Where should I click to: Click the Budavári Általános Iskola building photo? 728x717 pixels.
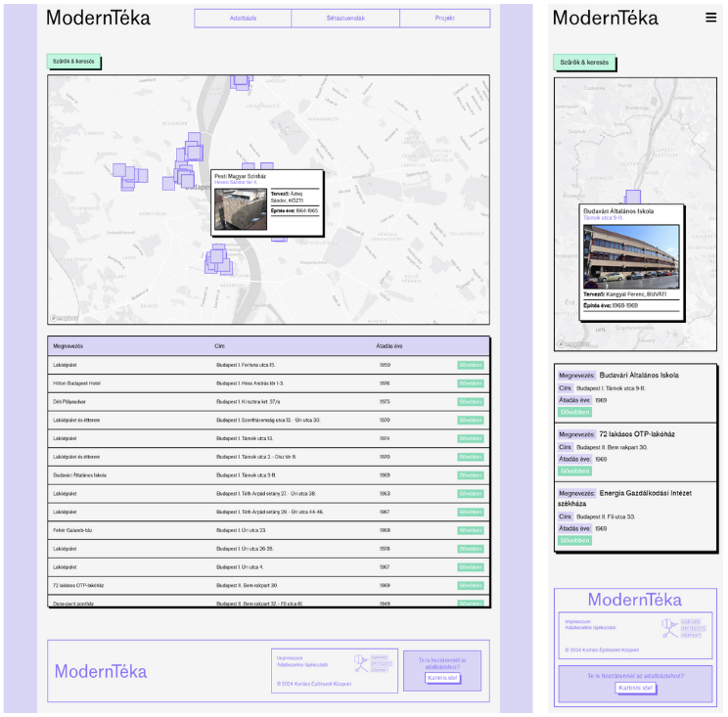[x=630, y=256]
